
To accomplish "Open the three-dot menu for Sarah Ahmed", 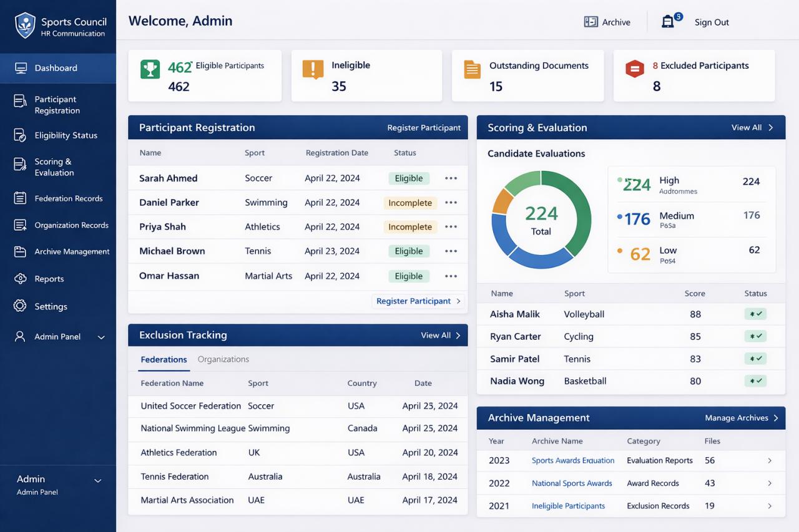I will [451, 178].
